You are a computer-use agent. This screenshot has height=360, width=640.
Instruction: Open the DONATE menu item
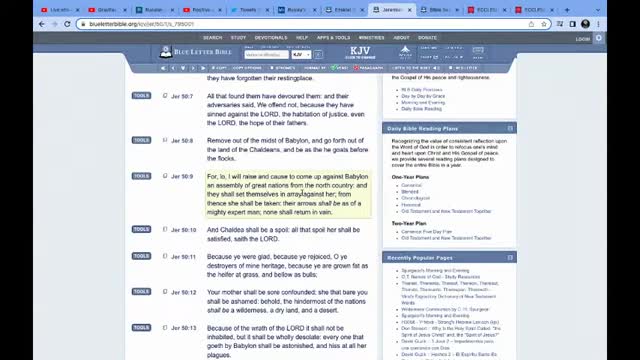[x=427, y=38]
